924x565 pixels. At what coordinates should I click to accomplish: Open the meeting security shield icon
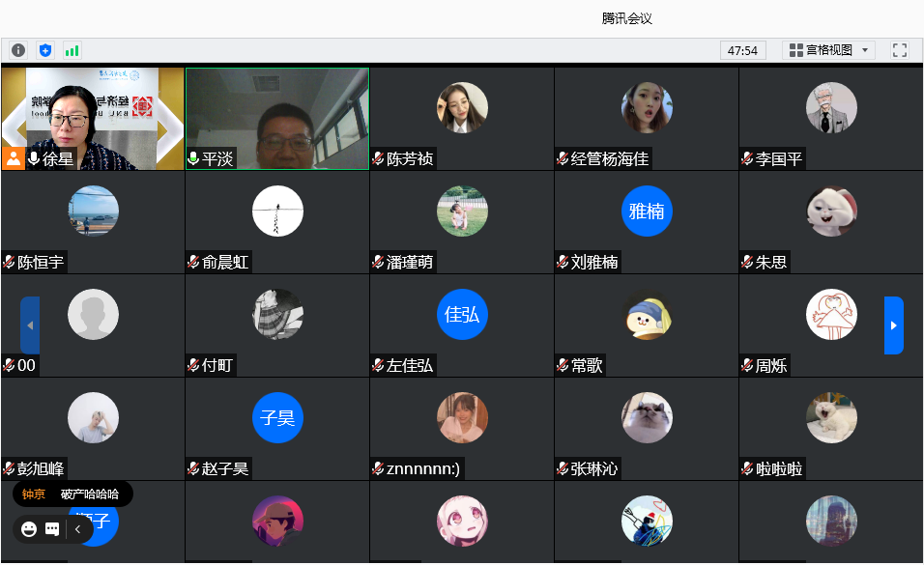point(44,49)
